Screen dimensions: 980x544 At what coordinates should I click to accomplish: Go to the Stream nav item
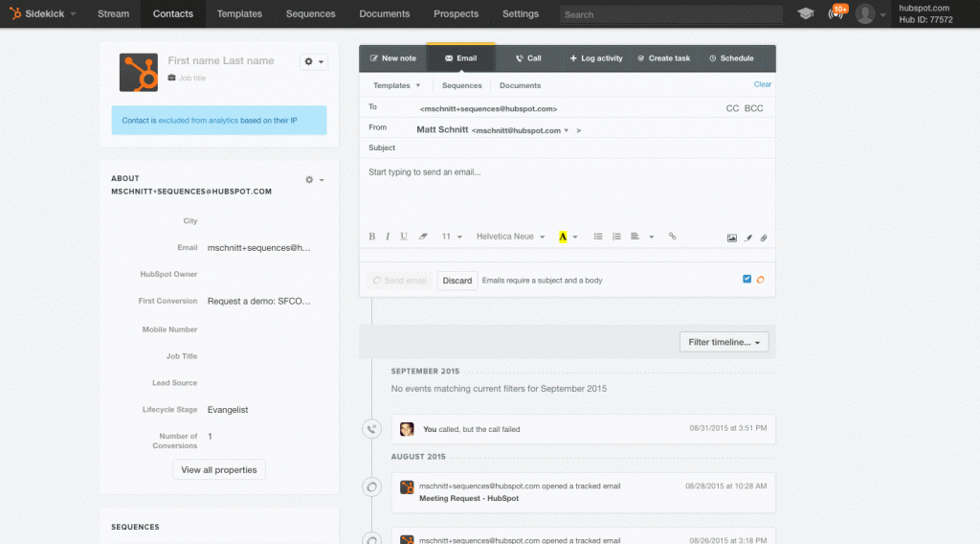113,13
